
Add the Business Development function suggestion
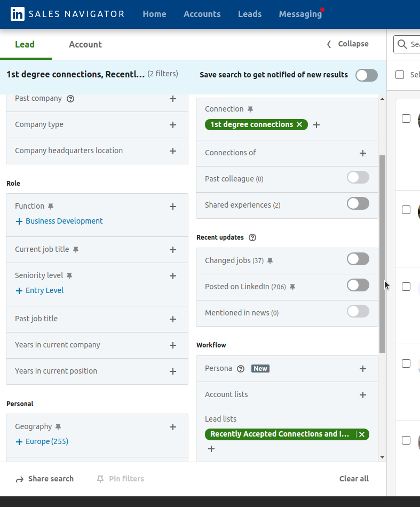(x=59, y=221)
